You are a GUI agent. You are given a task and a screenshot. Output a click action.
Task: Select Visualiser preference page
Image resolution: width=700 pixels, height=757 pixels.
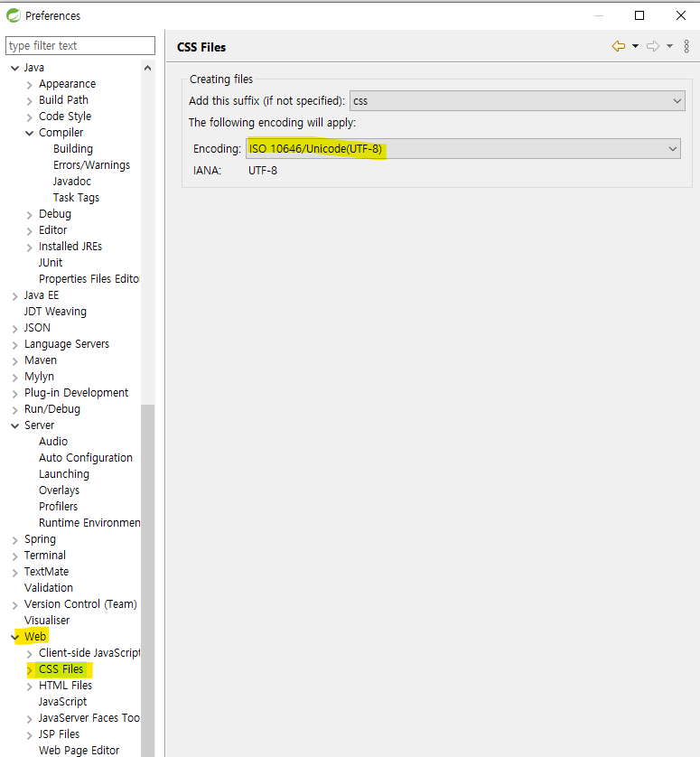[x=47, y=621]
